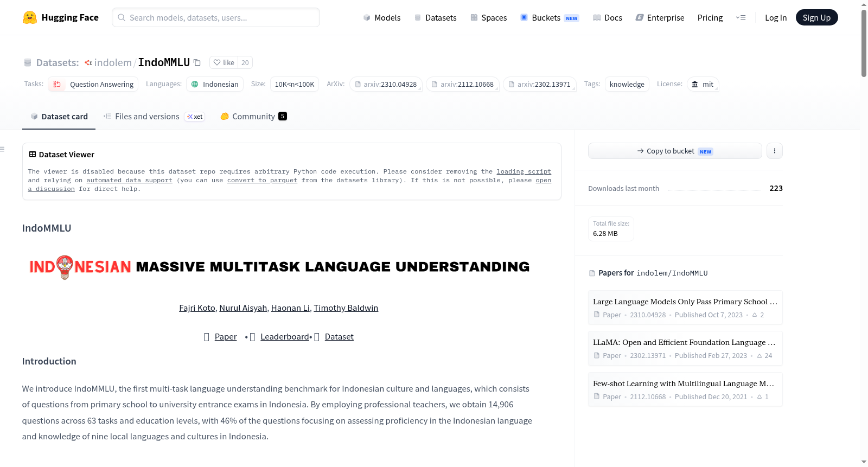Image resolution: width=868 pixels, height=467 pixels.
Task: Select the Question Answering task tag
Action: [93, 84]
